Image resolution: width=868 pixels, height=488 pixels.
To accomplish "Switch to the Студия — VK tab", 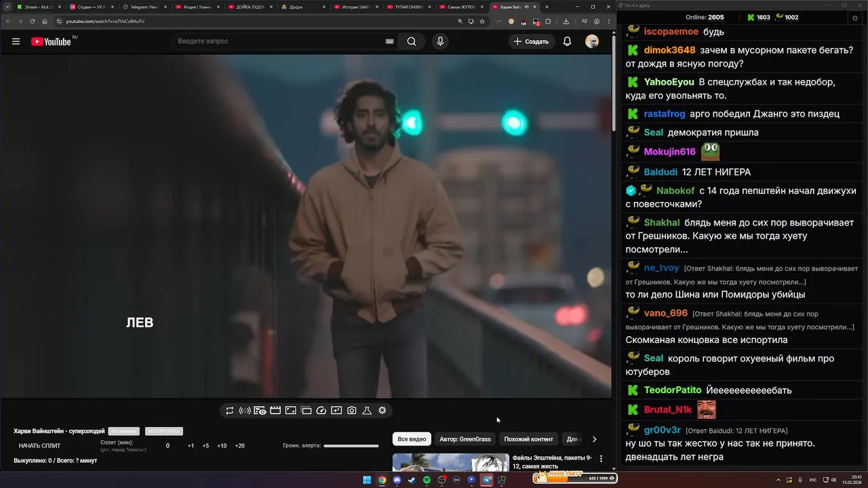I will click(x=92, y=7).
